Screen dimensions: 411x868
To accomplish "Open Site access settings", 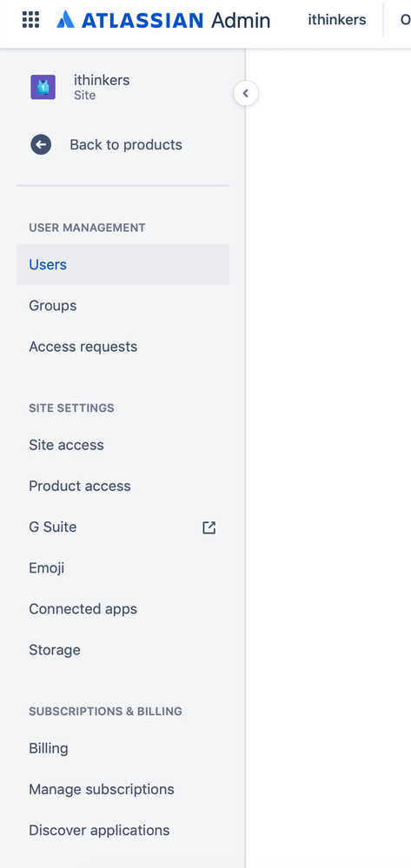I will tap(123, 445).
